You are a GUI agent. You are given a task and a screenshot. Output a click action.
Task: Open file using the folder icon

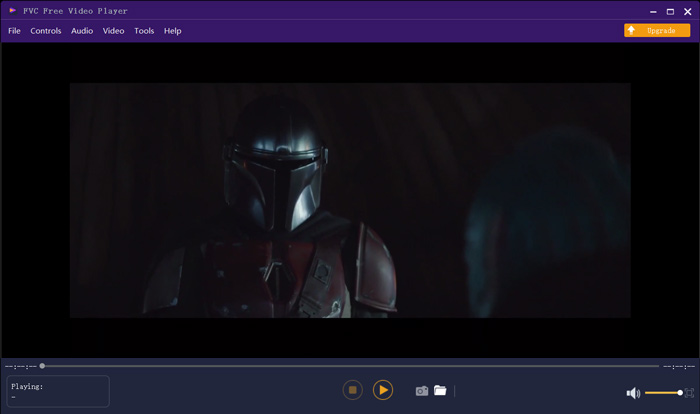440,390
